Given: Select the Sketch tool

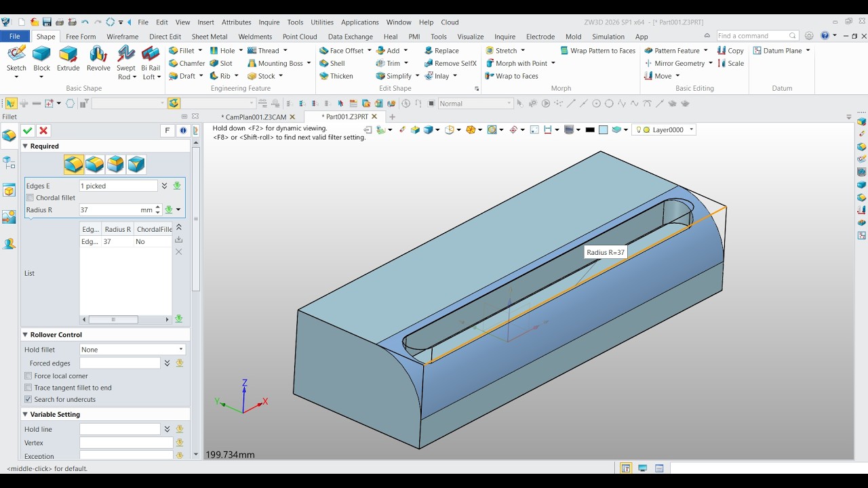Looking at the screenshot, I should tap(16, 58).
